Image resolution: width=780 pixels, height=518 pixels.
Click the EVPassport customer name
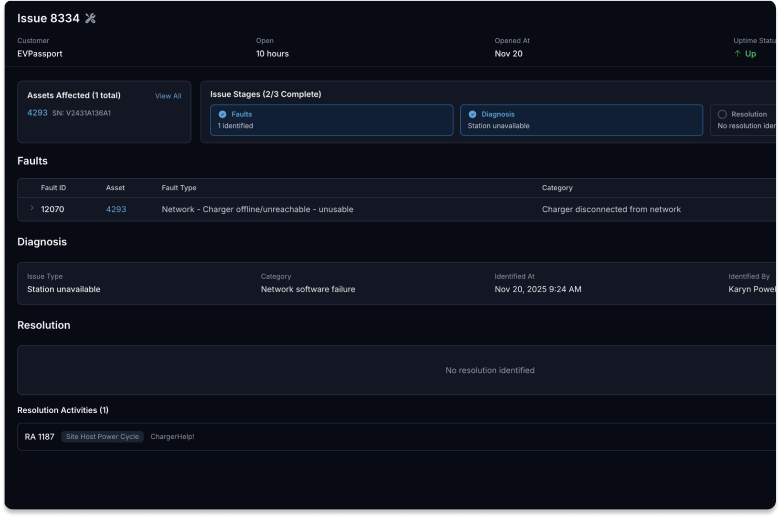point(40,54)
